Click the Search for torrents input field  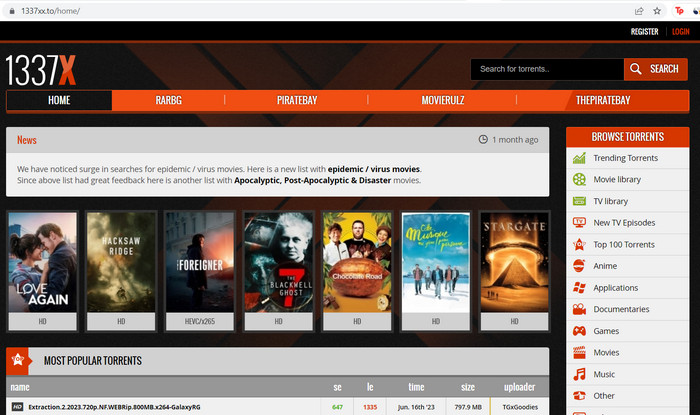[547, 69]
